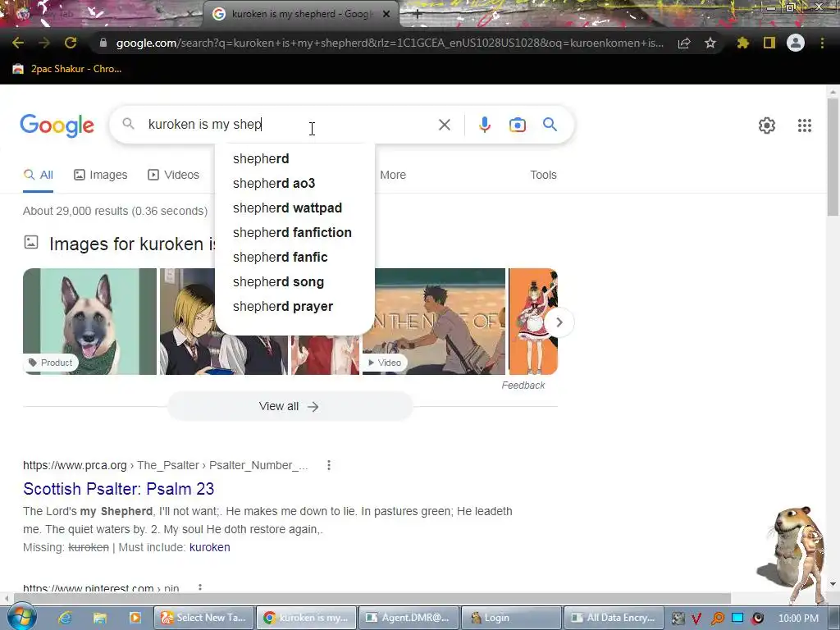This screenshot has height=630, width=840.
Task: Launch Internet Explorer from taskbar
Action: tap(65, 618)
